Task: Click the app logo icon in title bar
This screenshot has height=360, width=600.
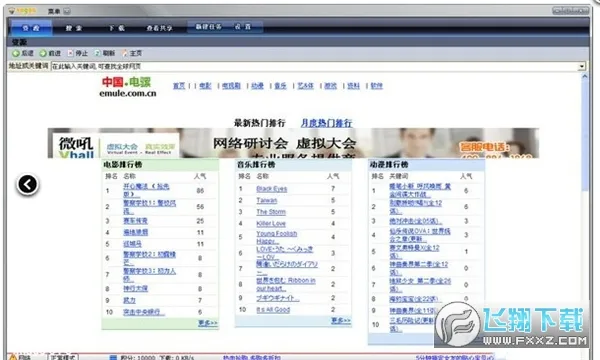Action: click(x=11, y=11)
